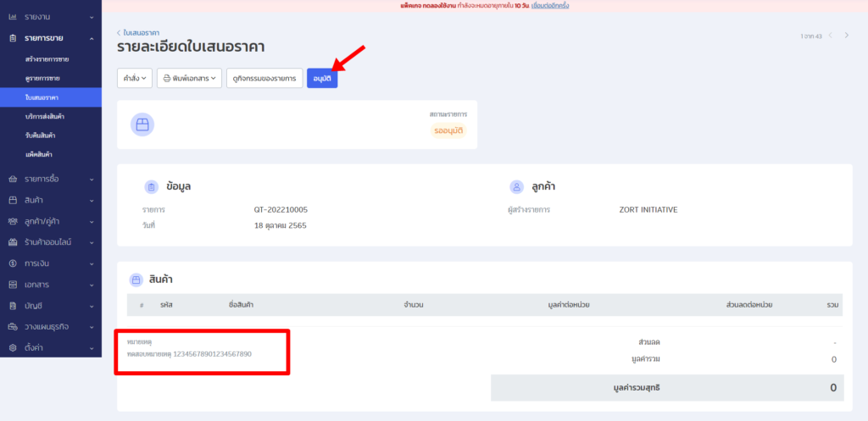Click the รายงาน chart icon in sidebar

pyautogui.click(x=13, y=17)
